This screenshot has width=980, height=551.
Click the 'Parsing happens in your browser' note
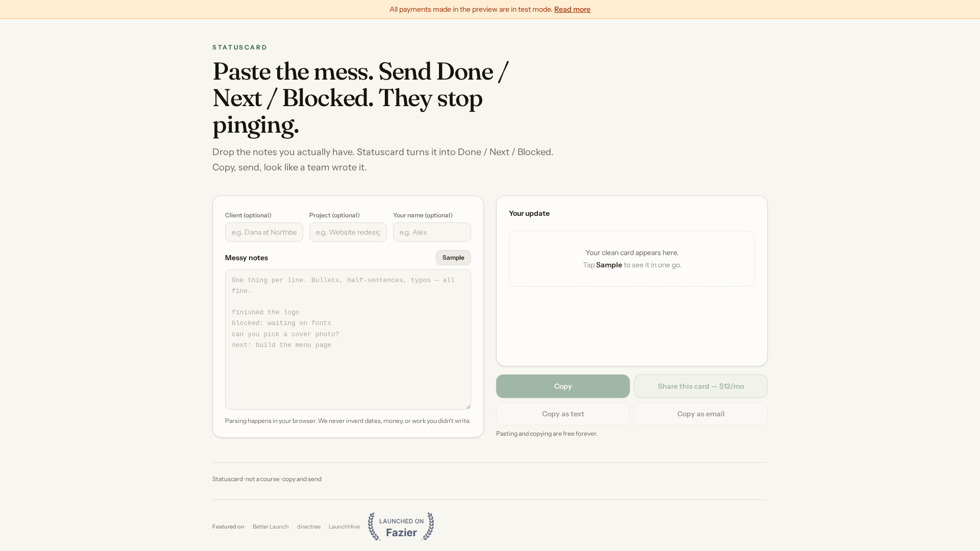(348, 421)
